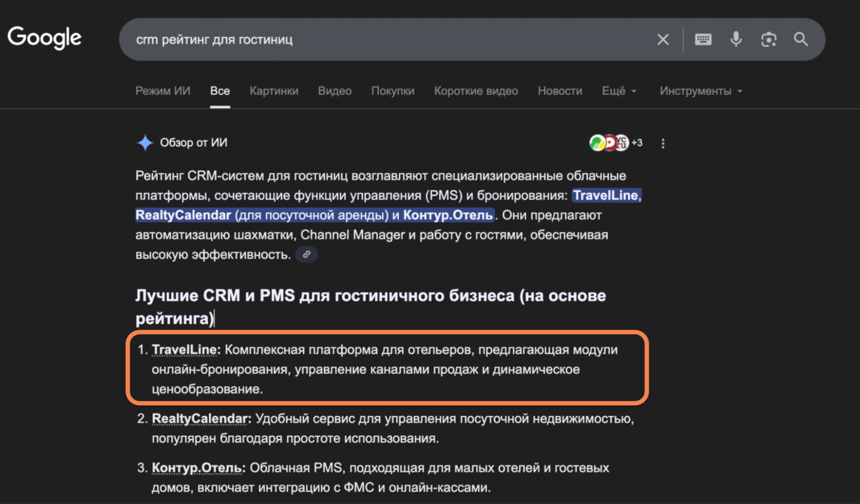Click the link chip after высокую эффективность

[x=307, y=254]
